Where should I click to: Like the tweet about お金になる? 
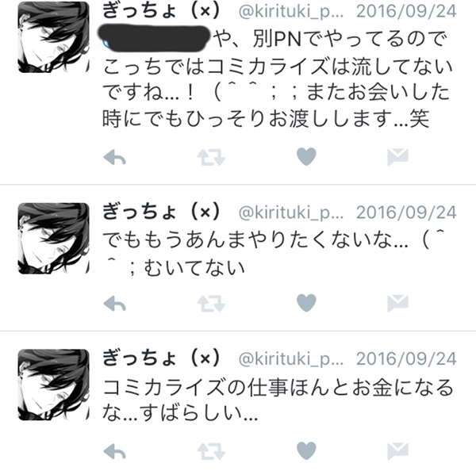click(x=306, y=450)
